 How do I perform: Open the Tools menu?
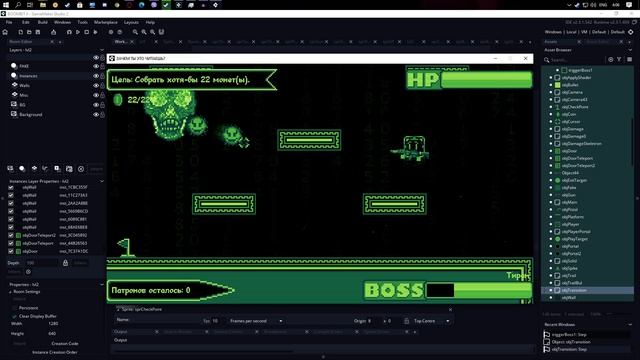click(82, 22)
